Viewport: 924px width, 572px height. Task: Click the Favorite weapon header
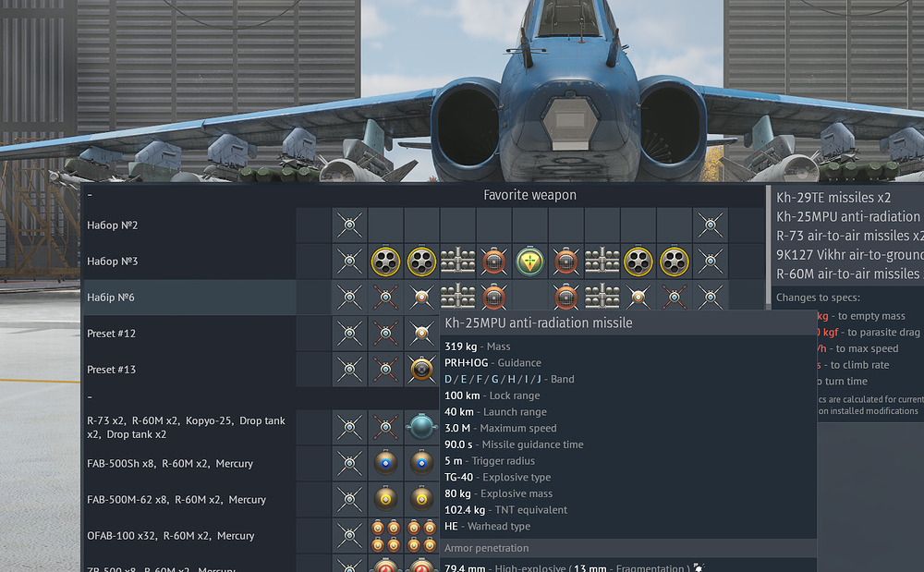[529, 195]
